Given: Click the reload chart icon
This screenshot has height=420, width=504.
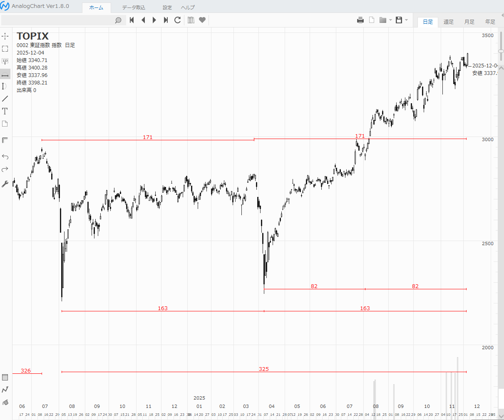Looking at the screenshot, I should coord(178,20).
